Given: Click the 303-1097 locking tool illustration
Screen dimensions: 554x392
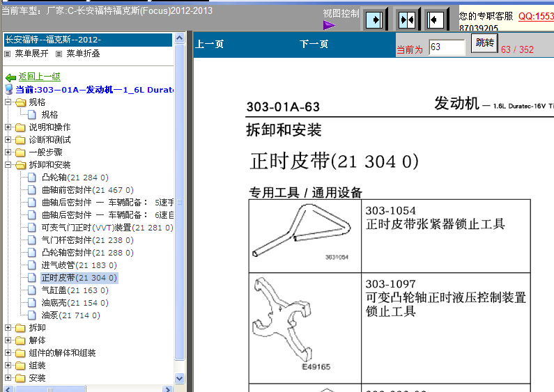Looking at the screenshot, I should (x=282, y=322).
